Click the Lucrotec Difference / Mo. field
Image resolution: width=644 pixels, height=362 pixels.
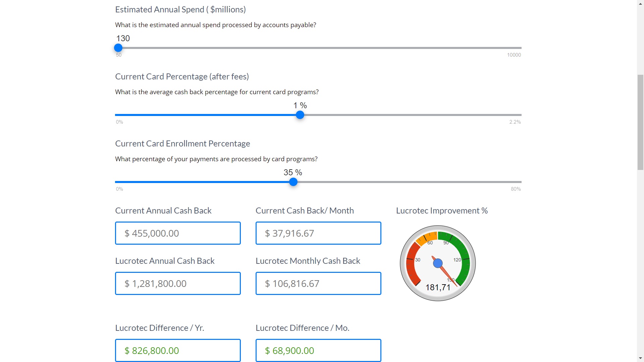(x=318, y=350)
